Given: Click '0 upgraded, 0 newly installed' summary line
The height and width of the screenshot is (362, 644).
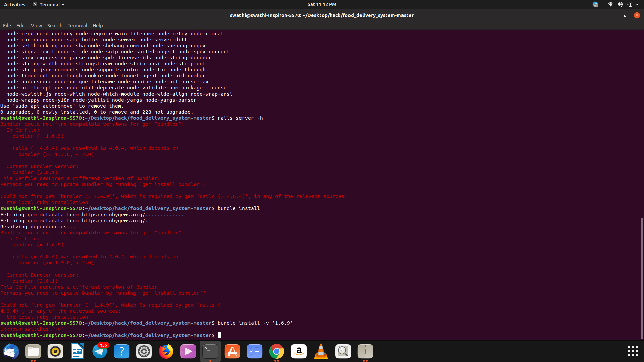Looking at the screenshot, I should [97, 112].
